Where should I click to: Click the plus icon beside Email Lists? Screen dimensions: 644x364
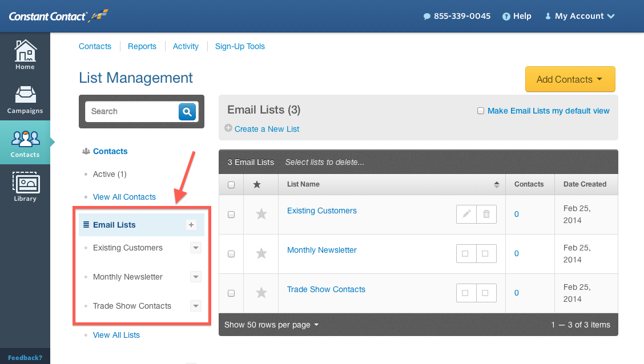(x=191, y=225)
